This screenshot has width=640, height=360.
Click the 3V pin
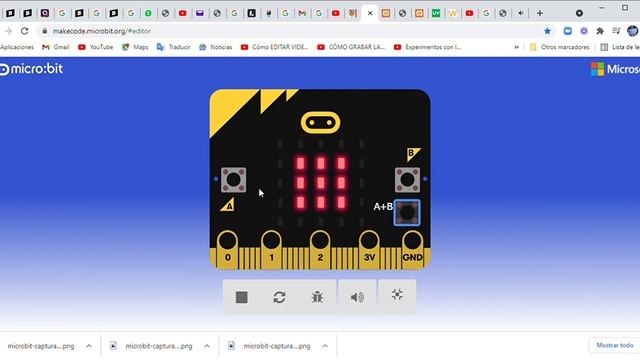[369, 249]
